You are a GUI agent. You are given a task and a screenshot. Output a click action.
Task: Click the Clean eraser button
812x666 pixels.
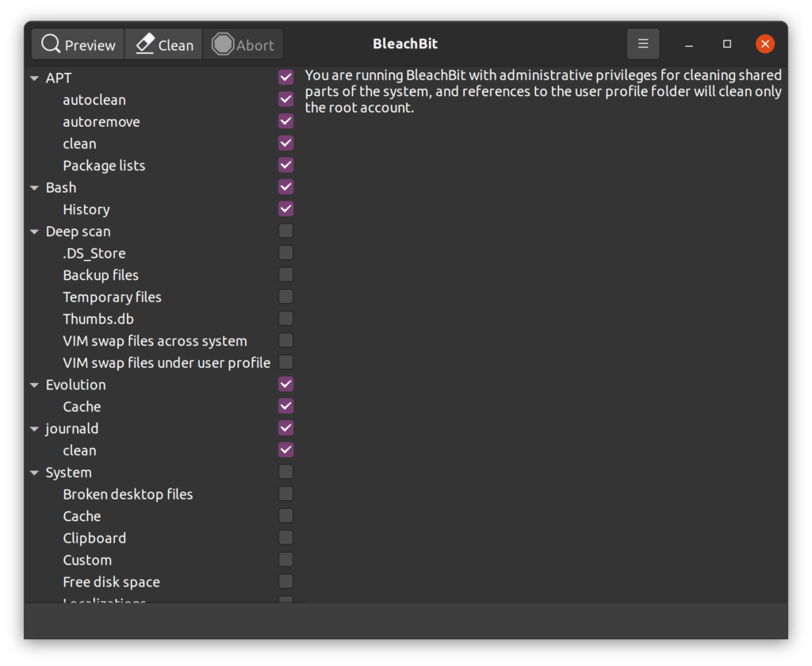[x=164, y=44]
